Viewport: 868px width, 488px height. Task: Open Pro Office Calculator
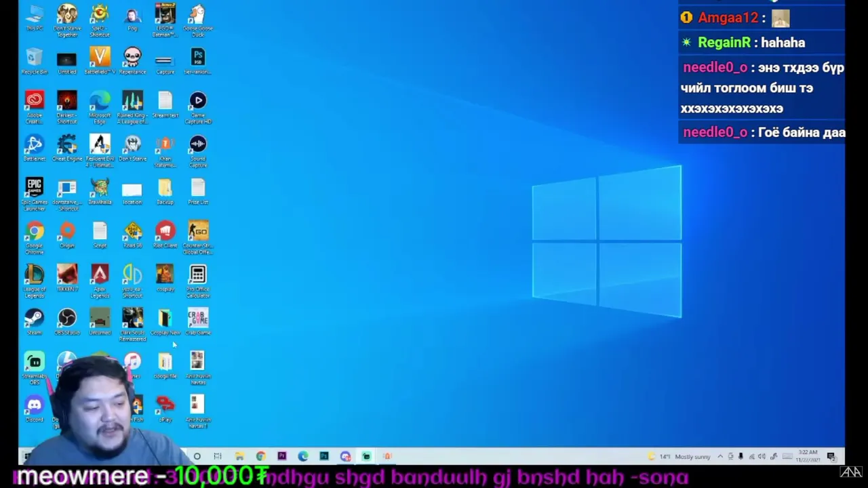(197, 281)
